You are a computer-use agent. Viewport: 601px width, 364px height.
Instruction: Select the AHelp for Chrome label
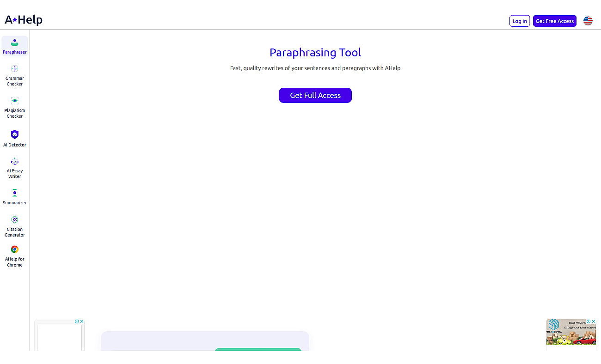coord(15,262)
